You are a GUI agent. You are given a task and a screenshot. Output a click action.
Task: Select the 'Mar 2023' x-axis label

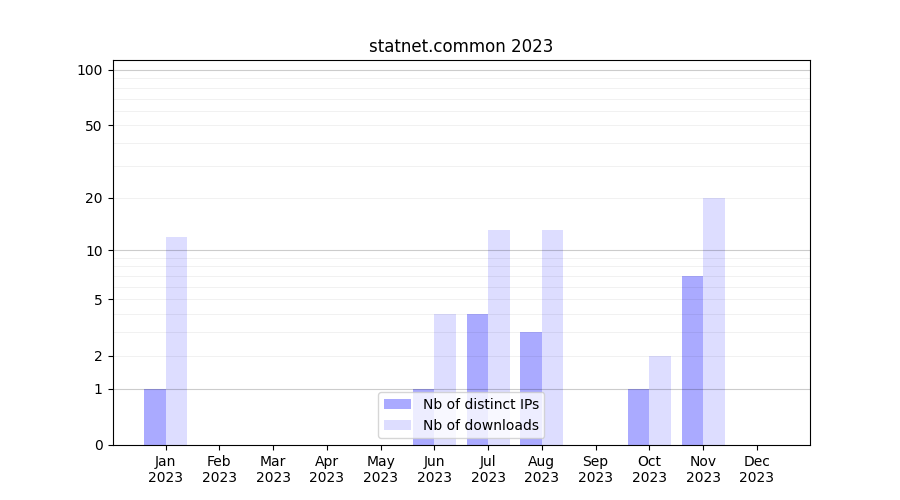click(273, 469)
